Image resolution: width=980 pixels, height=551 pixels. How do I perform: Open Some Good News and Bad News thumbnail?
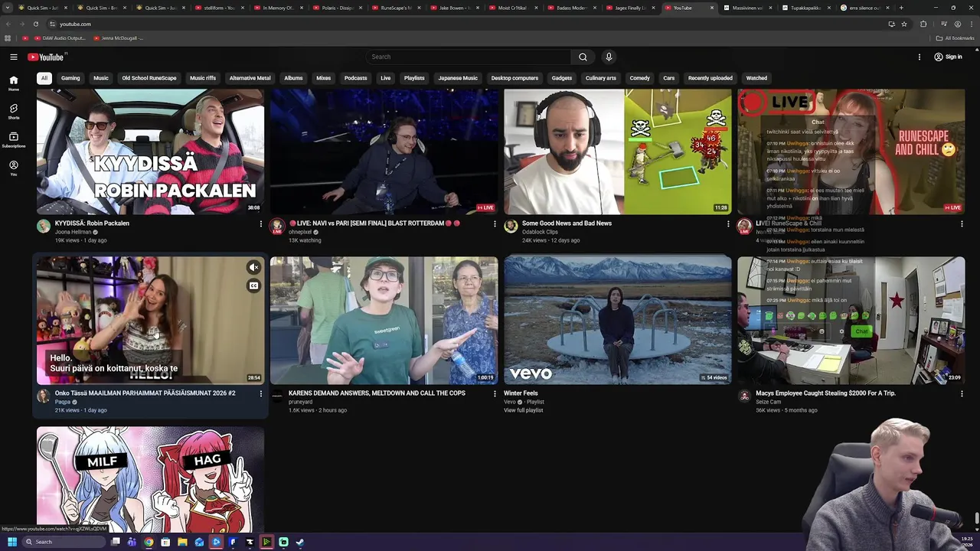618,152
